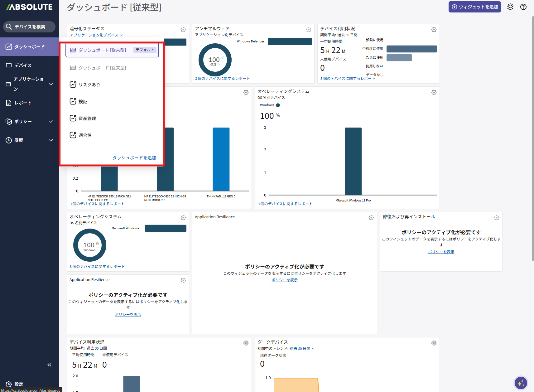Open the 過去 30 日間 trend dropdown

302,349
